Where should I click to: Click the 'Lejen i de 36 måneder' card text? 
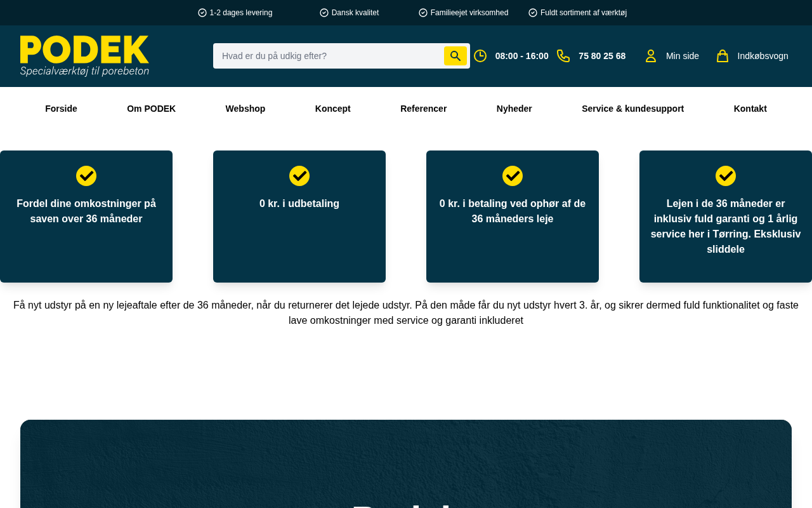[x=726, y=227]
